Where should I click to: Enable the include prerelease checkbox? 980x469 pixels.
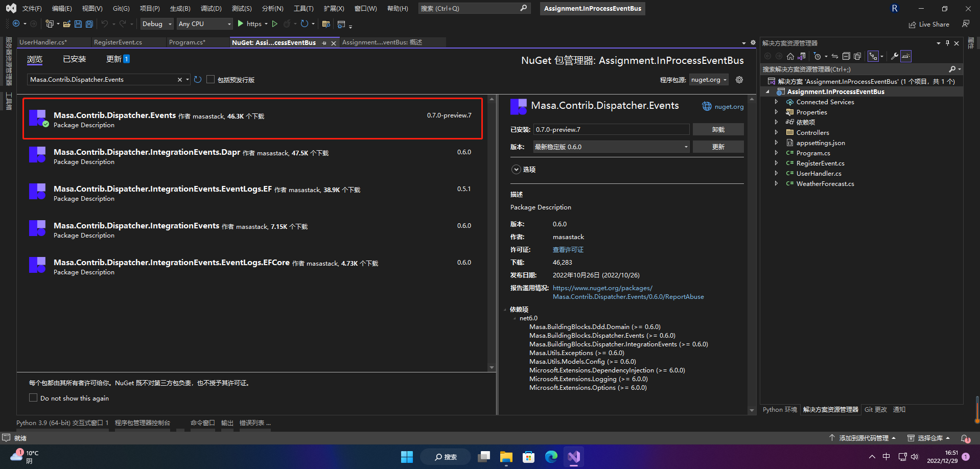click(x=211, y=79)
